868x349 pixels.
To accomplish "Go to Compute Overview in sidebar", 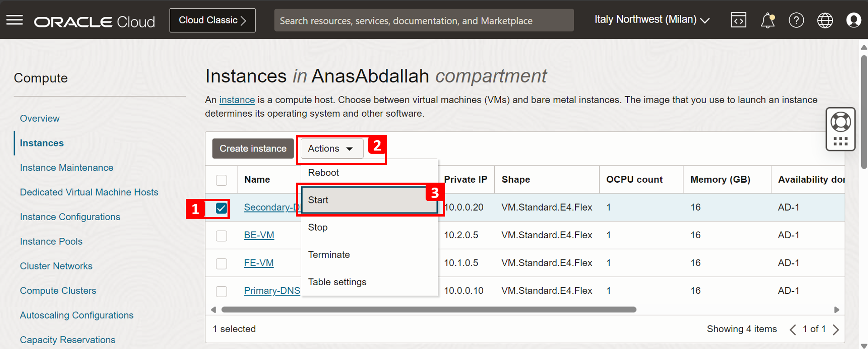I will 40,118.
